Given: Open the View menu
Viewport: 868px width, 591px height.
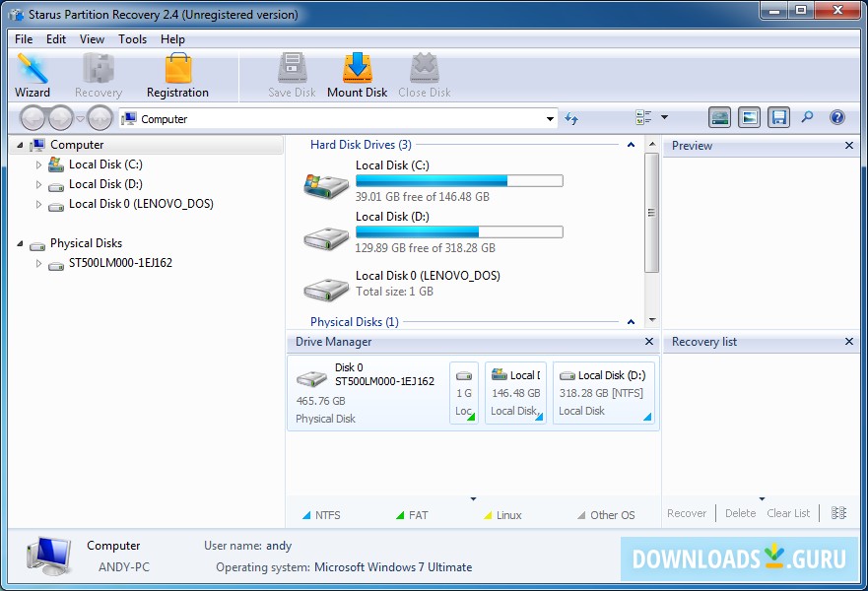Looking at the screenshot, I should tap(92, 39).
